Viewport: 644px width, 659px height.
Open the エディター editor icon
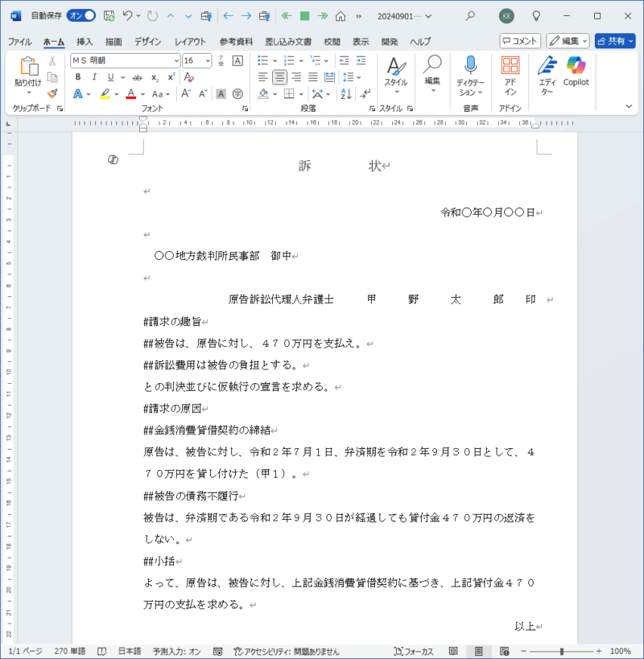click(547, 65)
